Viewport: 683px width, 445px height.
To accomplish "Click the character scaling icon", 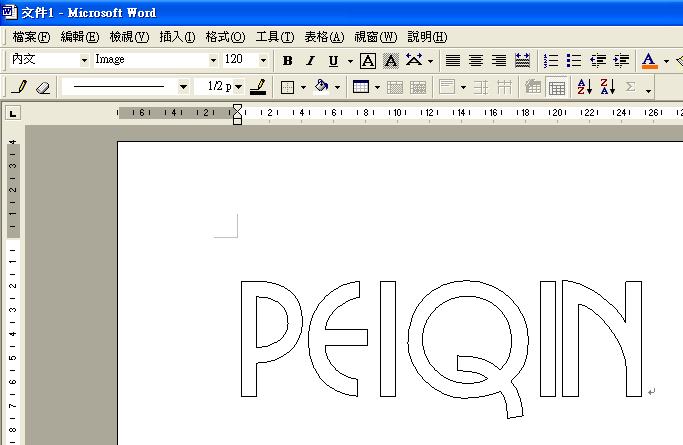I will (414, 60).
